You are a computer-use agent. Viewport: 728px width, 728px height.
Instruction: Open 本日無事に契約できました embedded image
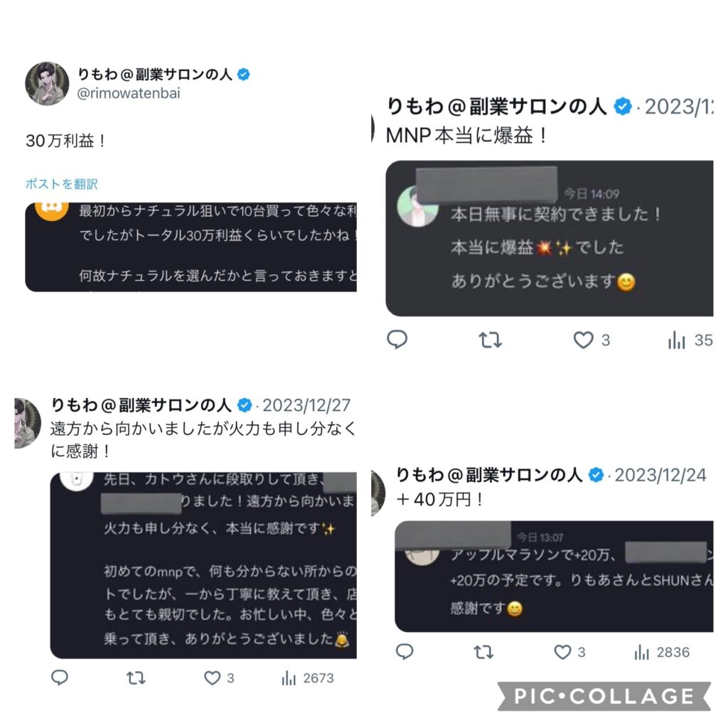550,238
